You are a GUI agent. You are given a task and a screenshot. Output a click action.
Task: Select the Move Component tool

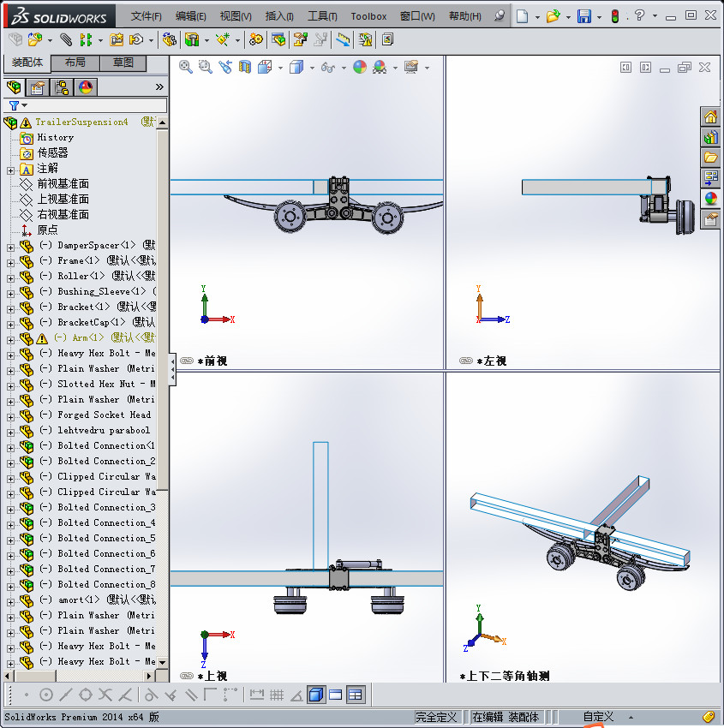(x=136, y=40)
